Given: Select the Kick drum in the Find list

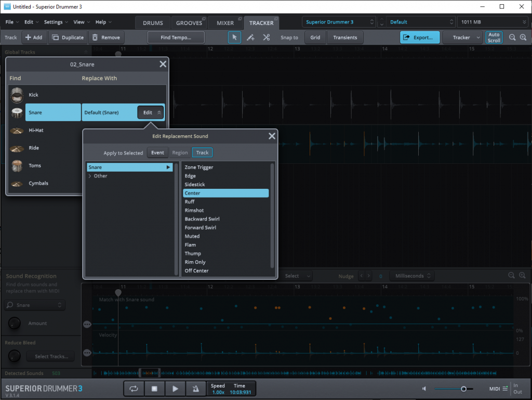Looking at the screenshot, I should pos(33,95).
